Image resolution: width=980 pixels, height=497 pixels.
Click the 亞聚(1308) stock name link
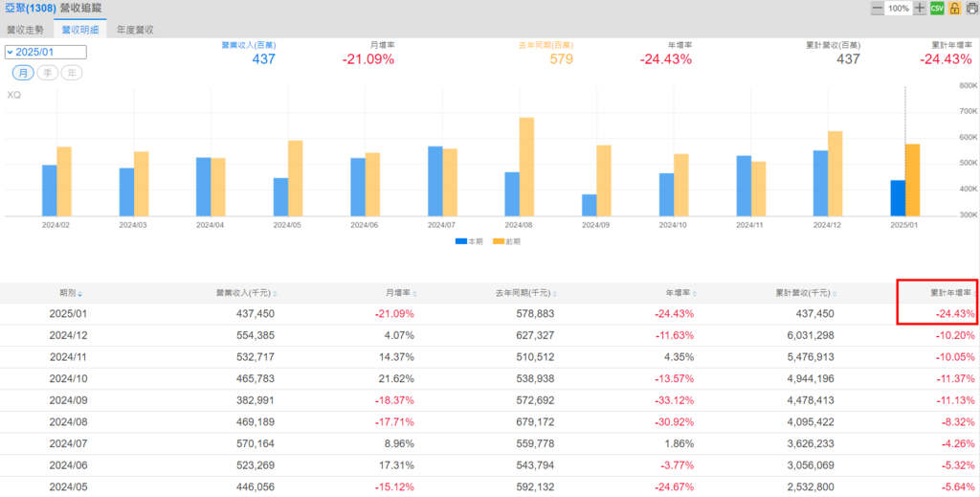point(31,8)
